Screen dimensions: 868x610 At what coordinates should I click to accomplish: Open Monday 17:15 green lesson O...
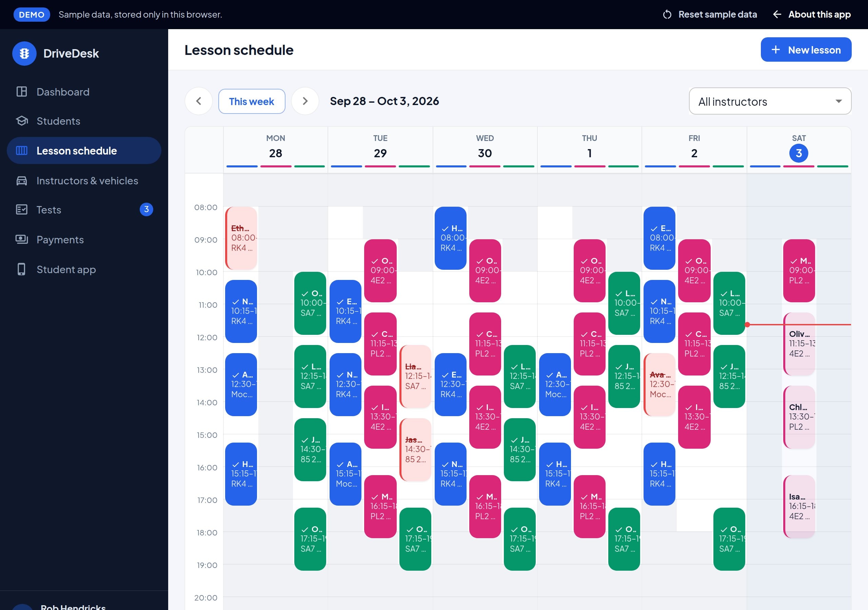[x=310, y=539]
